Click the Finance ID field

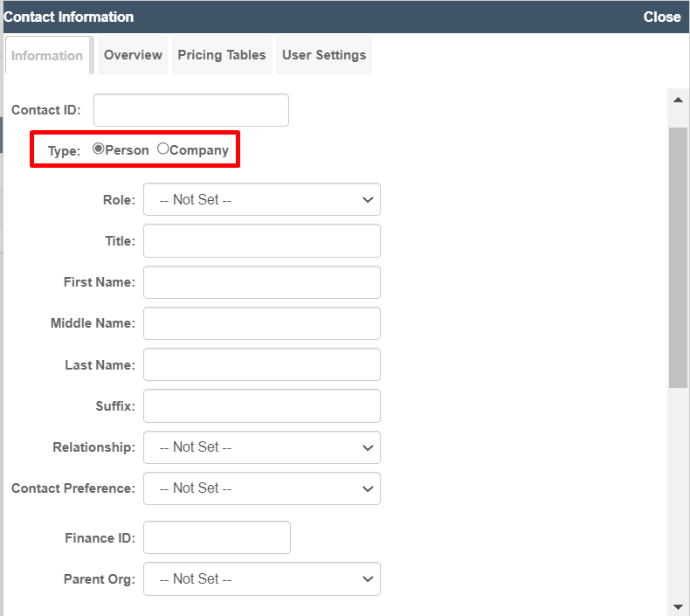click(217, 537)
